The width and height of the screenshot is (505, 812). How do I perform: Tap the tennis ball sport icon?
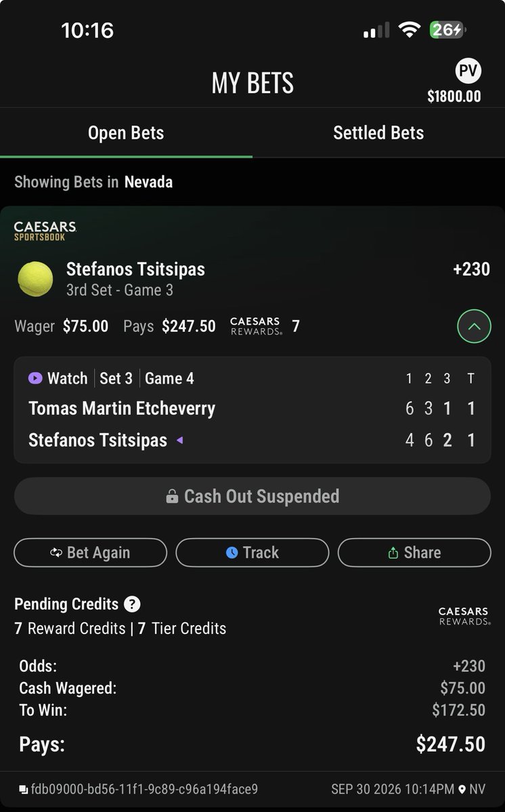click(35, 279)
